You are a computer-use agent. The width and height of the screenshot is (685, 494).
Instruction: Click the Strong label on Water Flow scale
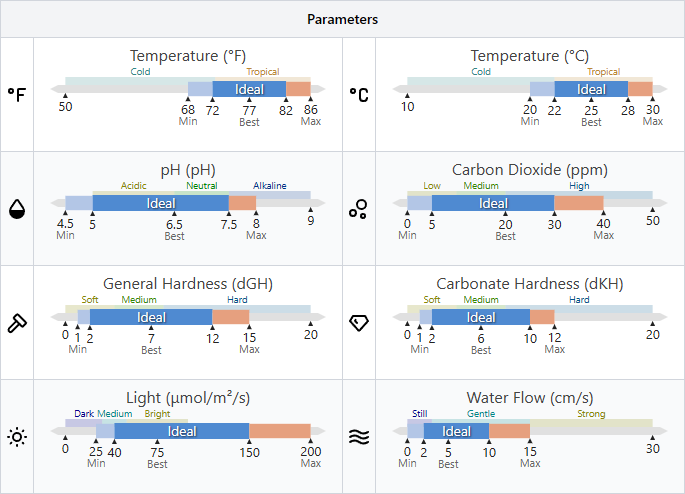(x=591, y=414)
